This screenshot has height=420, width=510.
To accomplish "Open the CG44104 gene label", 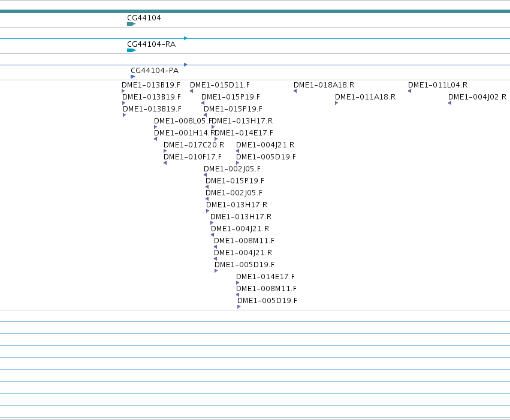I will pyautogui.click(x=144, y=18).
